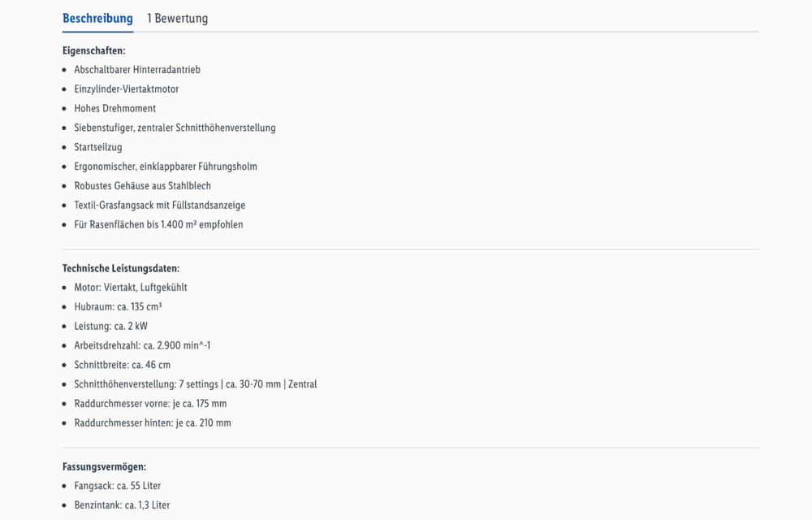Click the Startseilzug list item
The image size is (812, 520).
pyautogui.click(x=98, y=147)
